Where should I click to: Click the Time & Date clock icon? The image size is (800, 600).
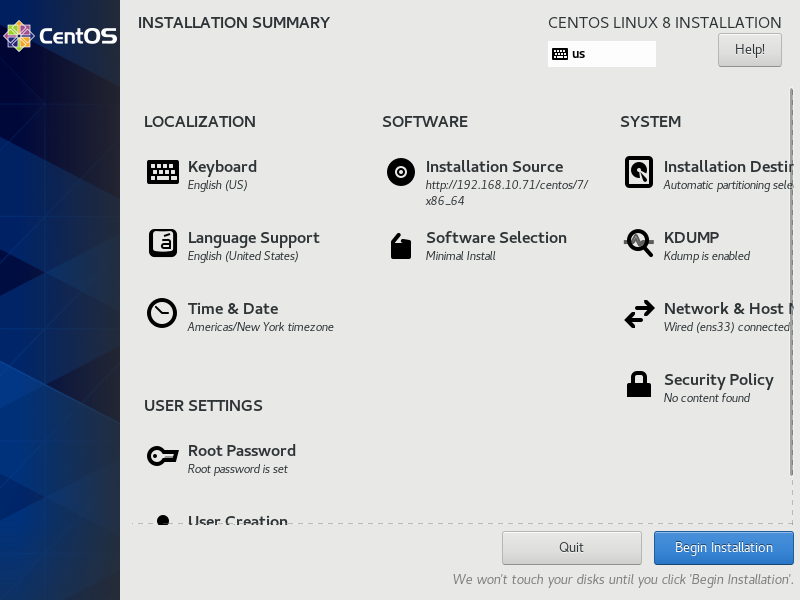click(x=162, y=314)
